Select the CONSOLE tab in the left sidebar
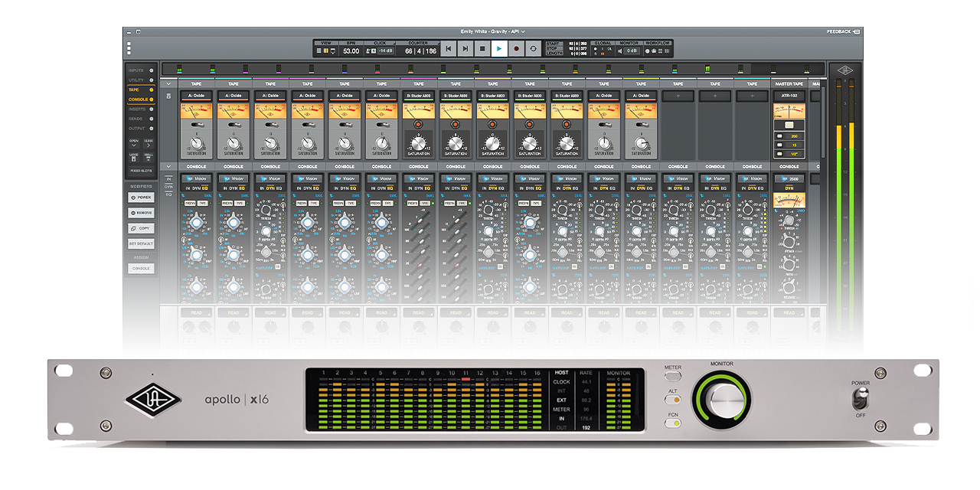The height and width of the screenshot is (490, 980). [140, 100]
